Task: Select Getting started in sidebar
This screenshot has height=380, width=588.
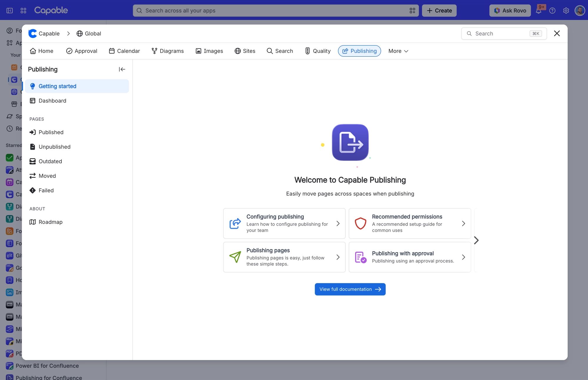Action: (x=77, y=86)
